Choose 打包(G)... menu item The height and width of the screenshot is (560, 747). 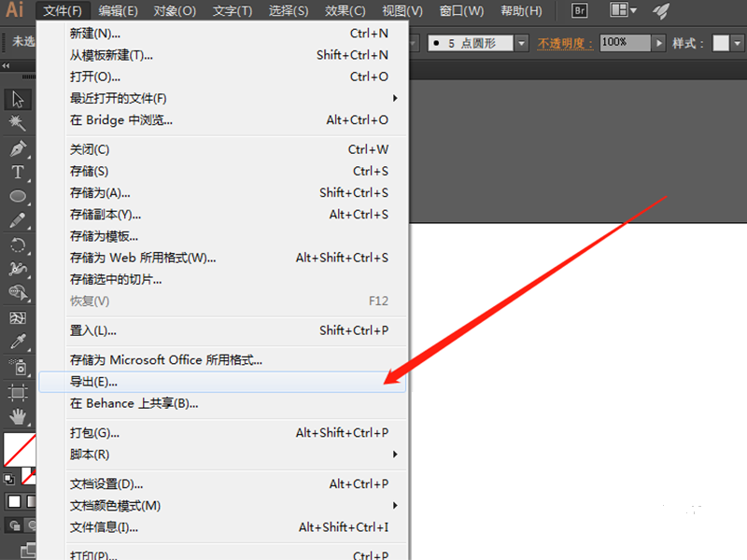(x=222, y=433)
